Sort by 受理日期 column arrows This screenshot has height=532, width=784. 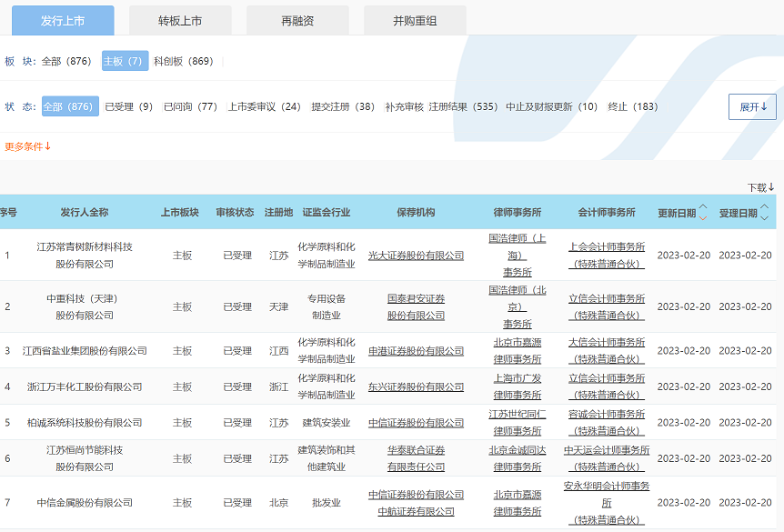click(x=764, y=213)
